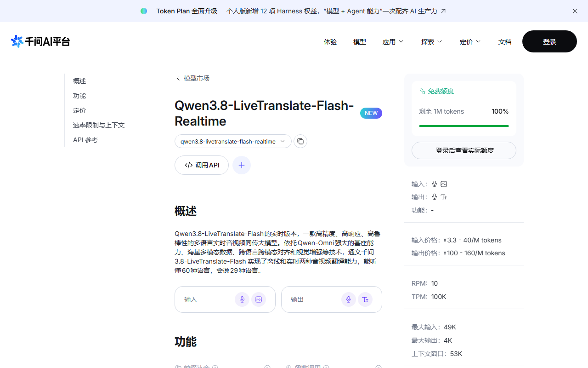Image resolution: width=588 pixels, height=368 pixels.
Task: Jump to 功能 section in sidebar
Action: click(x=79, y=96)
